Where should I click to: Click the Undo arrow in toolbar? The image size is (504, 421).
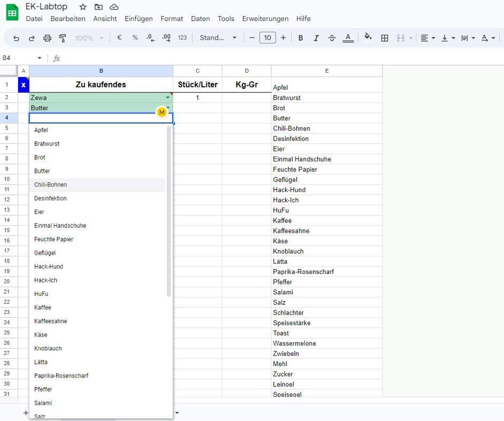[16, 38]
